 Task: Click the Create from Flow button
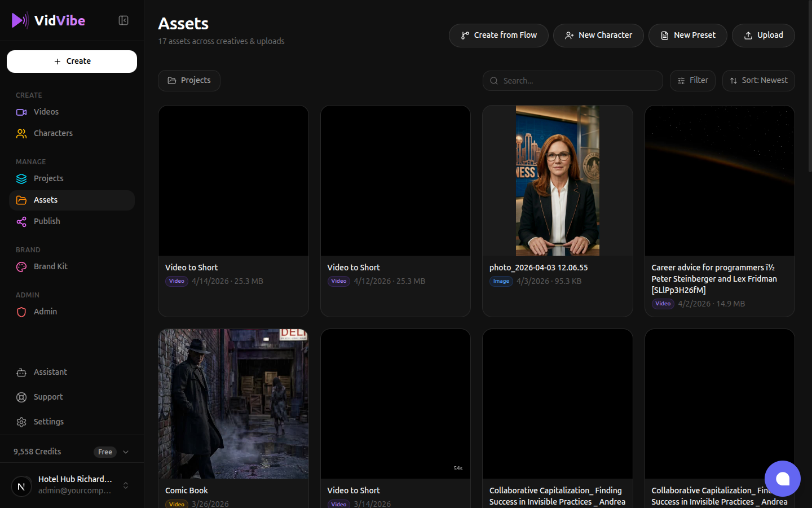pyautogui.click(x=498, y=36)
